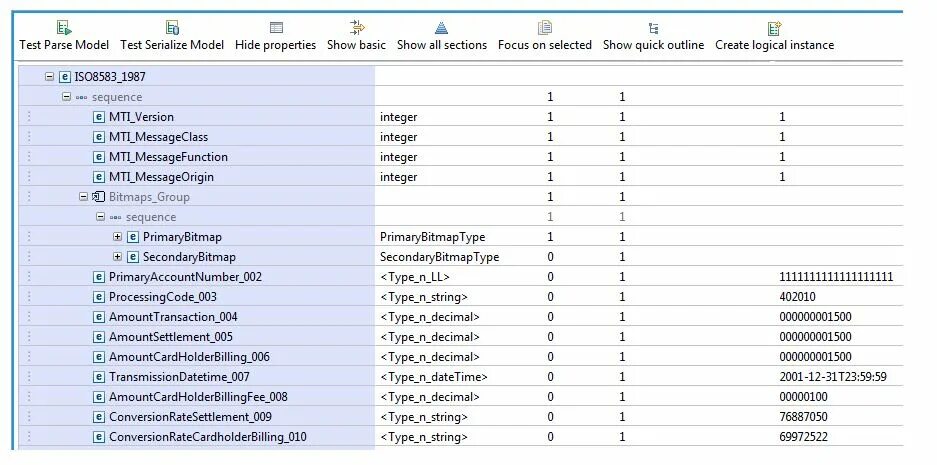The image size is (937, 465).
Task: Click the Test Parse Model icon
Action: point(64,28)
